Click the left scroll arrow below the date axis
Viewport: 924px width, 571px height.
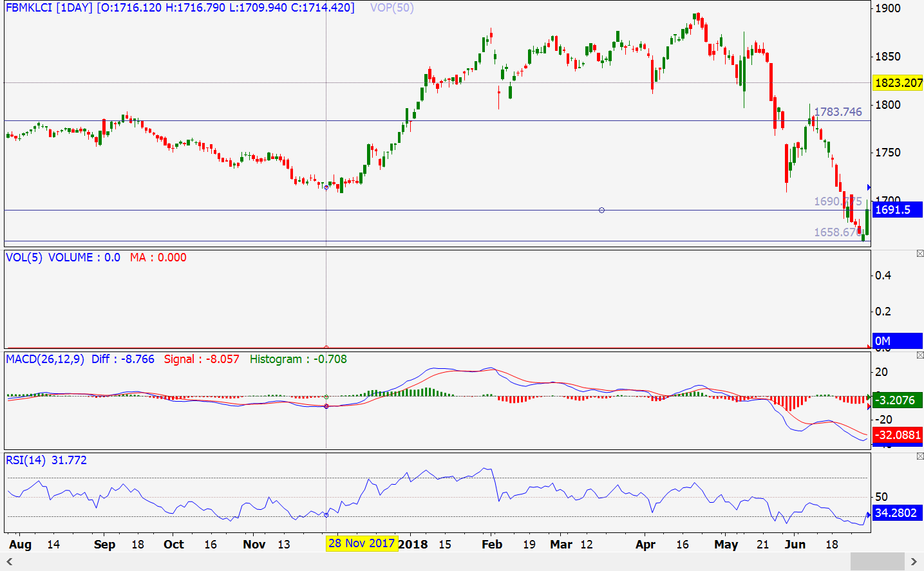pyautogui.click(x=9, y=563)
